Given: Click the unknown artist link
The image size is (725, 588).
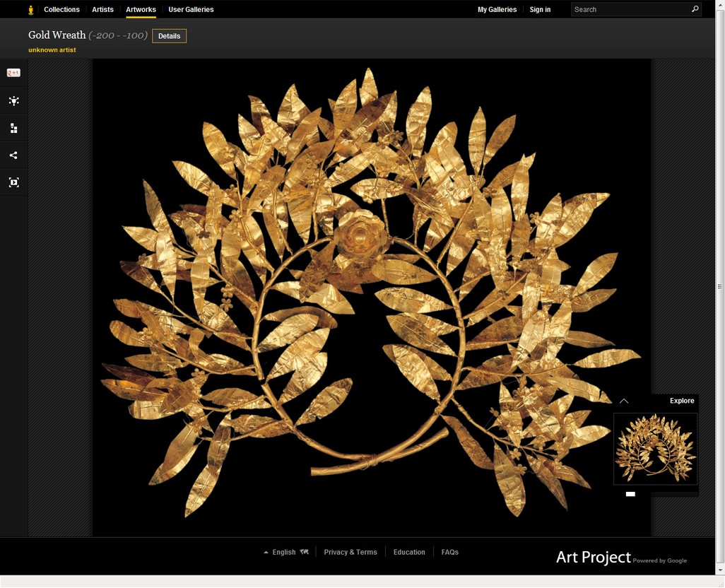Looking at the screenshot, I should click(x=52, y=50).
